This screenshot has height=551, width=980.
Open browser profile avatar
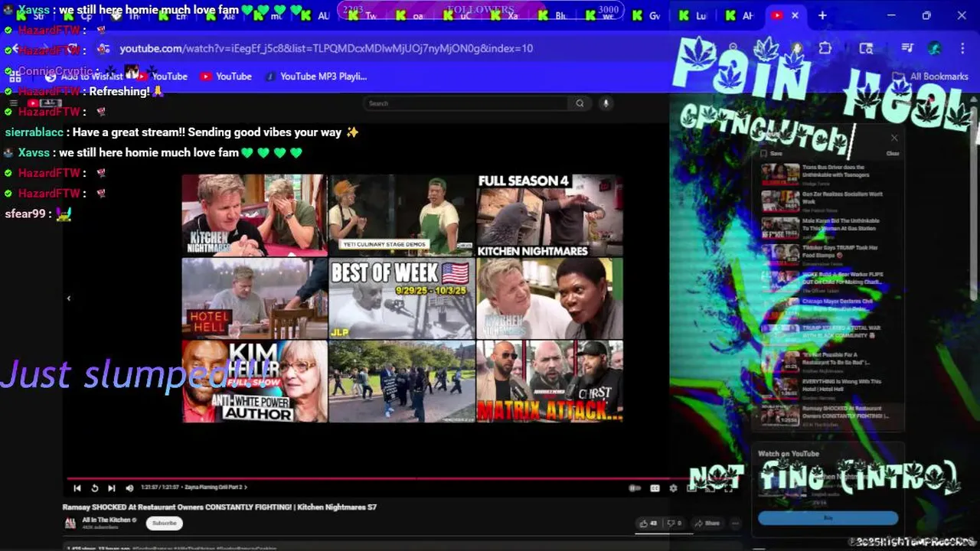pyautogui.click(x=934, y=48)
